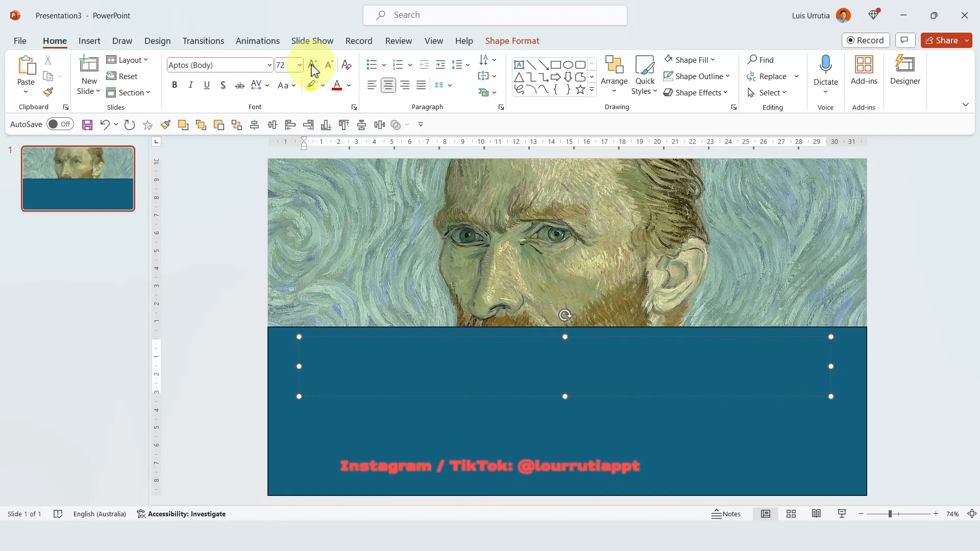
Task: Click the Redo icon in Quick Access toolbar
Action: (129, 125)
